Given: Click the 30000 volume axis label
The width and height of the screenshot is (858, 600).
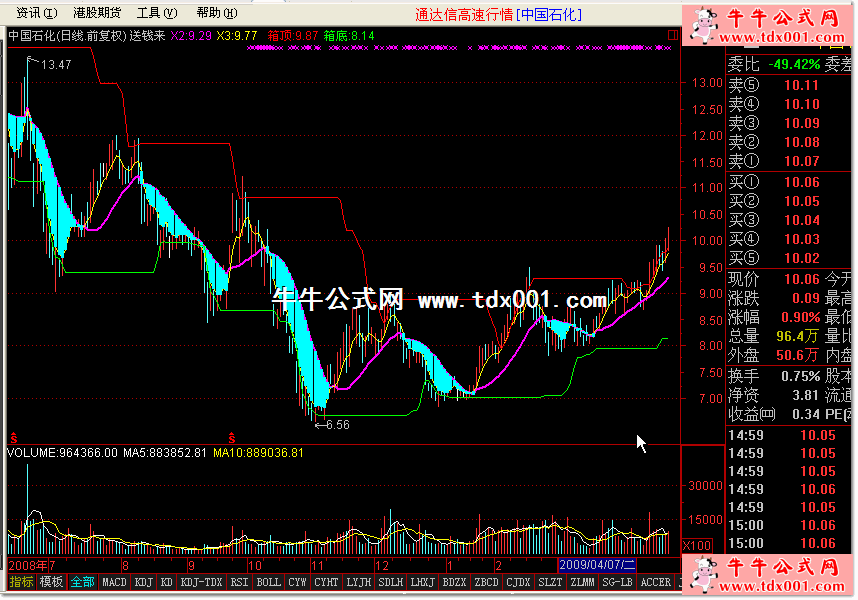Looking at the screenshot, I should pyautogui.click(x=705, y=486).
